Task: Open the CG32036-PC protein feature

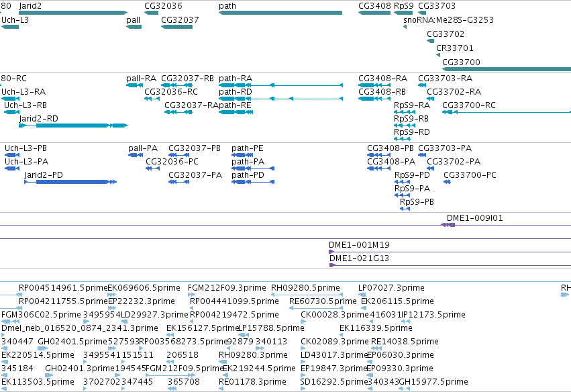Action: pos(152,168)
